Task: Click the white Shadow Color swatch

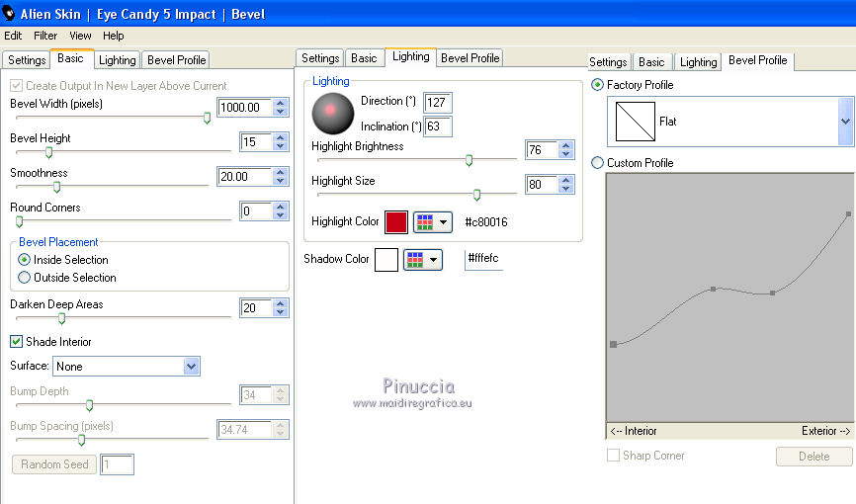Action: (386, 260)
